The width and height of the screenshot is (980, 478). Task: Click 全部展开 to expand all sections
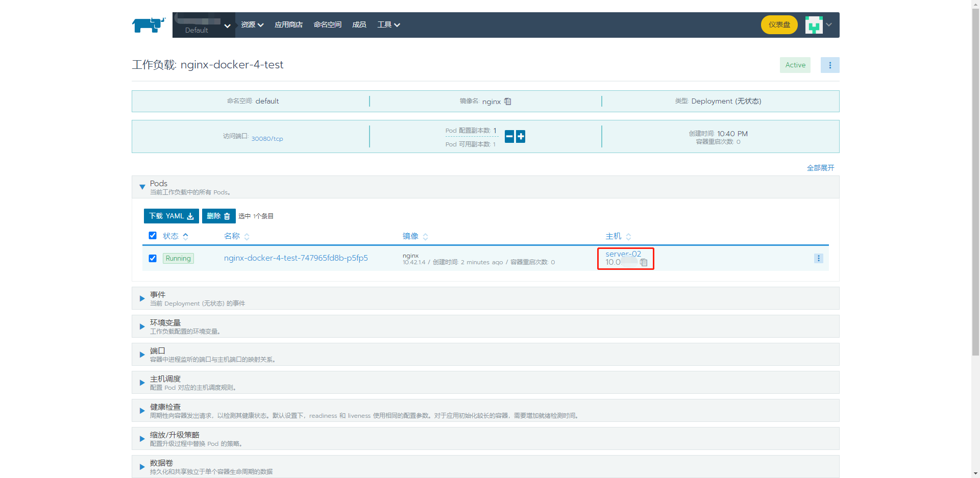821,168
